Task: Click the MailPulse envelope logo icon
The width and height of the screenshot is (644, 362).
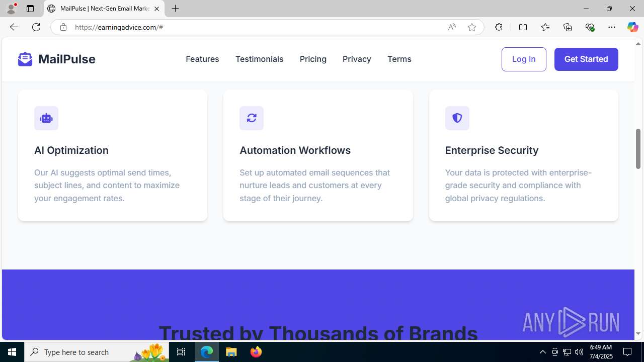Action: coord(25,59)
